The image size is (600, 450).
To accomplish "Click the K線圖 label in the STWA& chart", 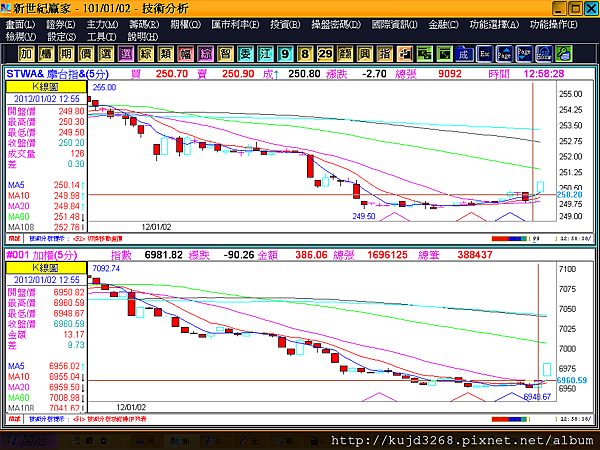I will click(x=46, y=86).
